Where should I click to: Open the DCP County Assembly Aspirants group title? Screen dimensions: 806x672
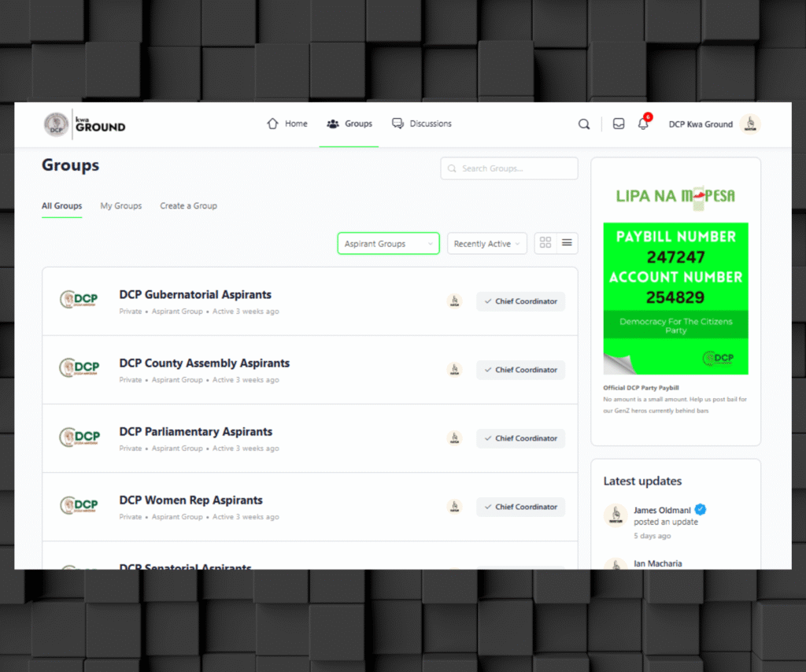[205, 364]
